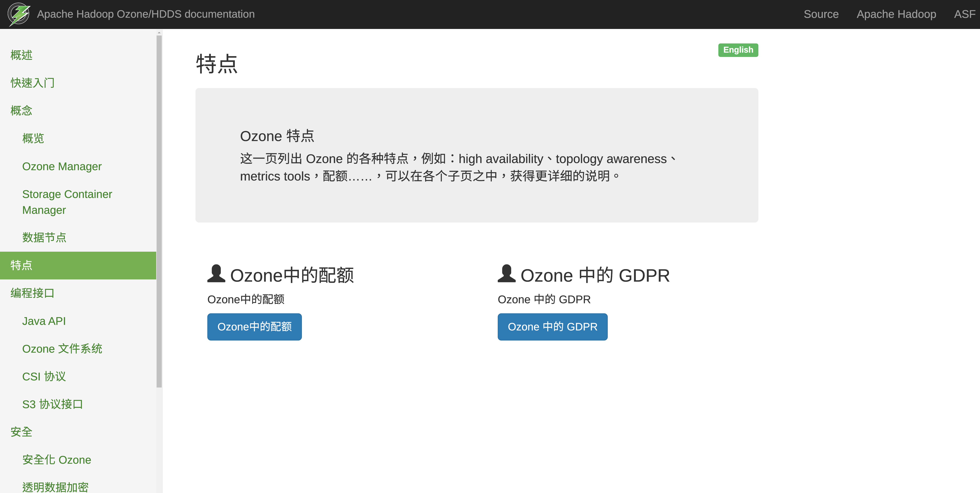The image size is (980, 493).
Task: Click sidebar scrollbar up arrow
Action: 159,33
